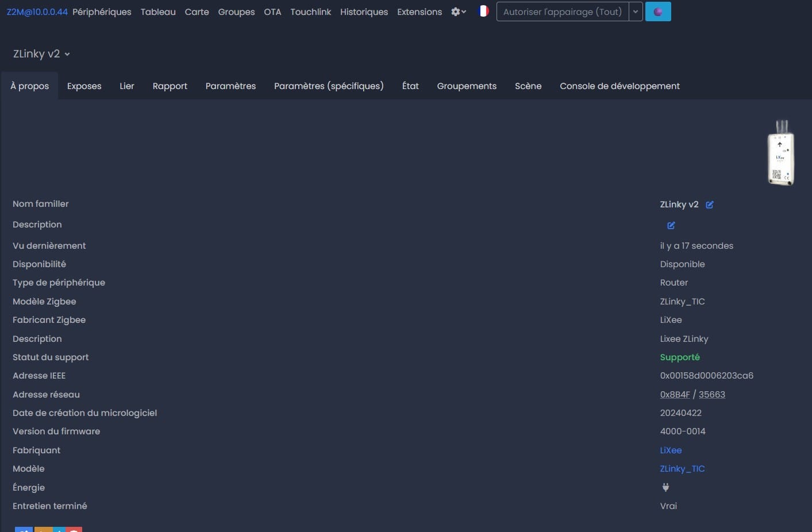Click the Router device type value

tap(674, 283)
